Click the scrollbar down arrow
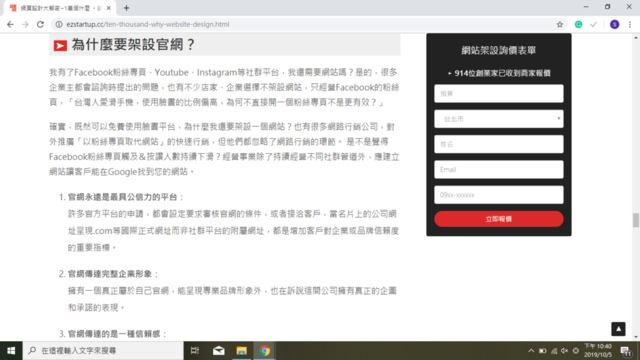 click(636, 337)
